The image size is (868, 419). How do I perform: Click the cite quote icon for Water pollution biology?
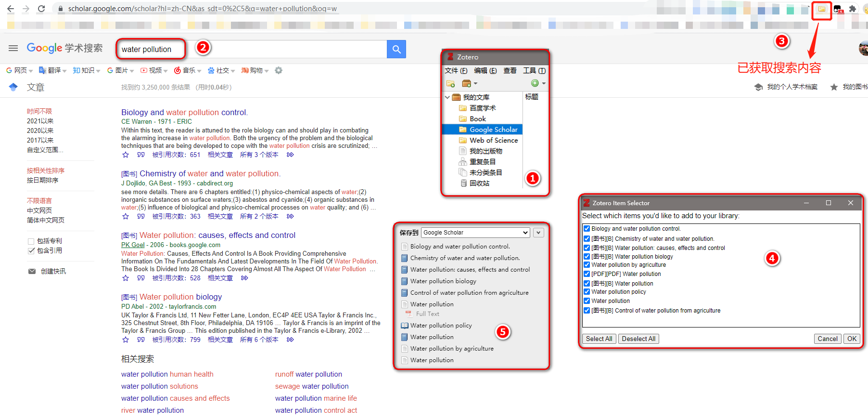(141, 340)
